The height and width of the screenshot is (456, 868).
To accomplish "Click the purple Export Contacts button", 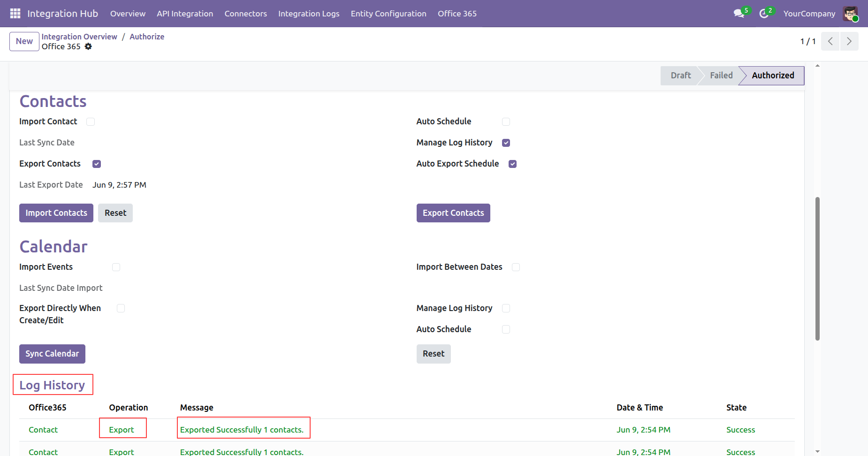I will pyautogui.click(x=453, y=213).
